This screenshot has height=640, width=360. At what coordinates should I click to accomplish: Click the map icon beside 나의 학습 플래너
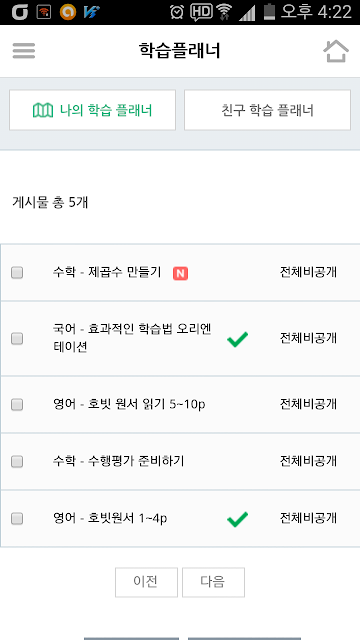tap(43, 110)
